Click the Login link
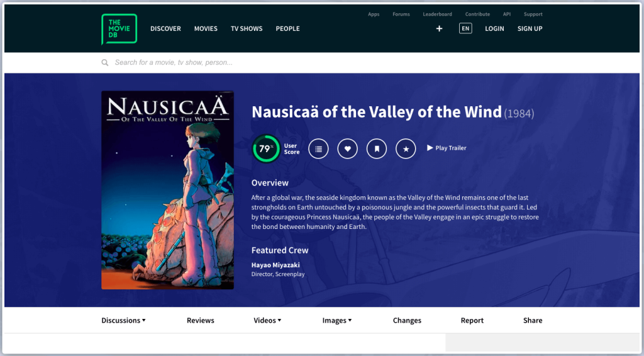Screen dimensions: 644x356 tap(494, 29)
